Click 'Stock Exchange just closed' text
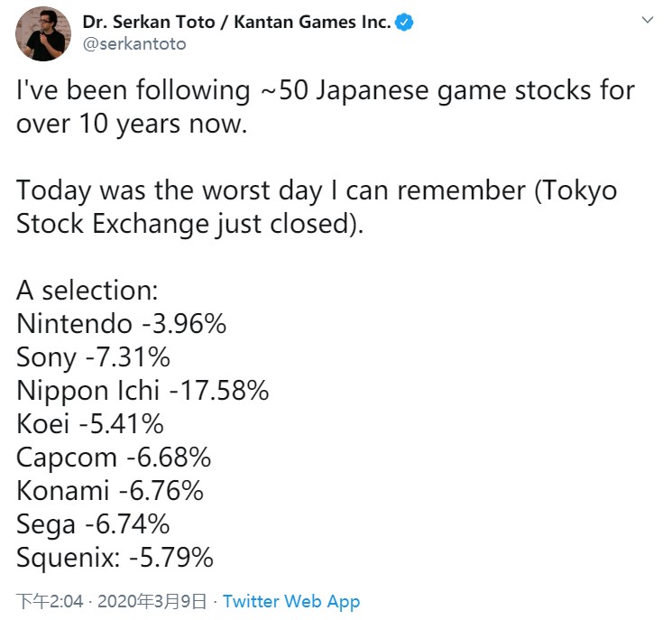Viewport: 672px width, 620px height. pos(190,224)
